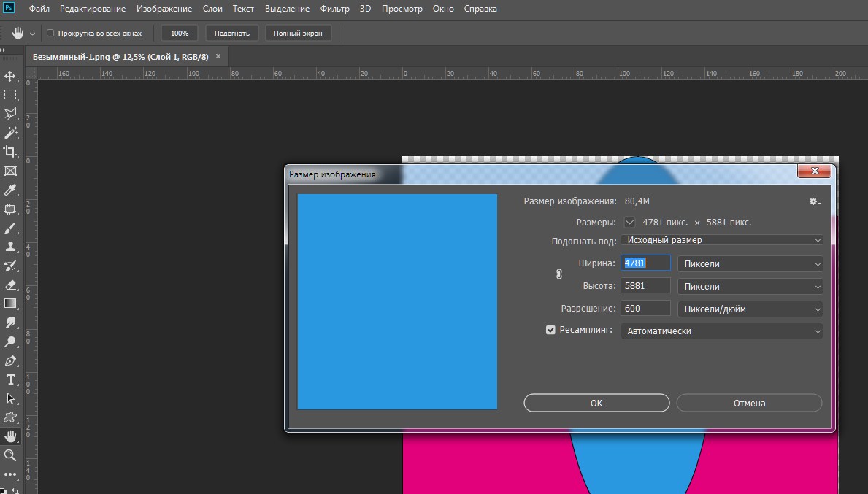Open the 'Фильтр' menu
Screen dimensions: 868x494
click(x=335, y=9)
